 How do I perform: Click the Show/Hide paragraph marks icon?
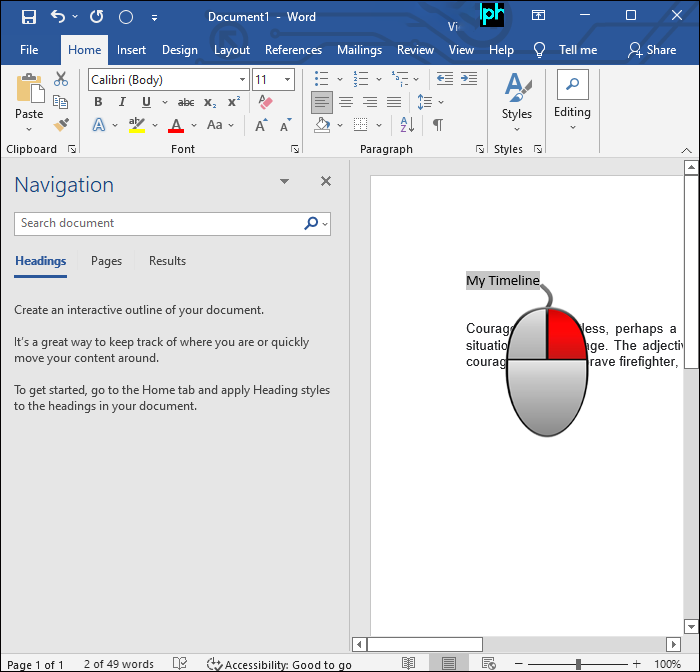(x=437, y=125)
